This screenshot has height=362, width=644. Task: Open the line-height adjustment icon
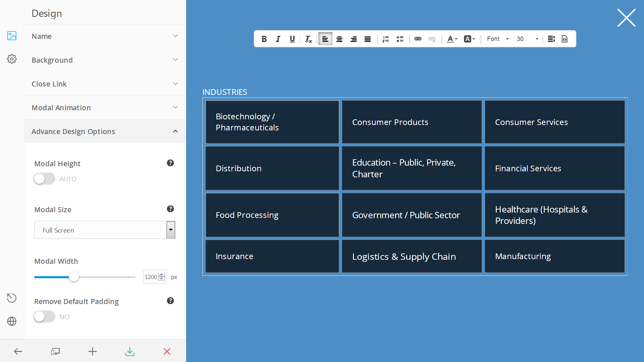551,39
